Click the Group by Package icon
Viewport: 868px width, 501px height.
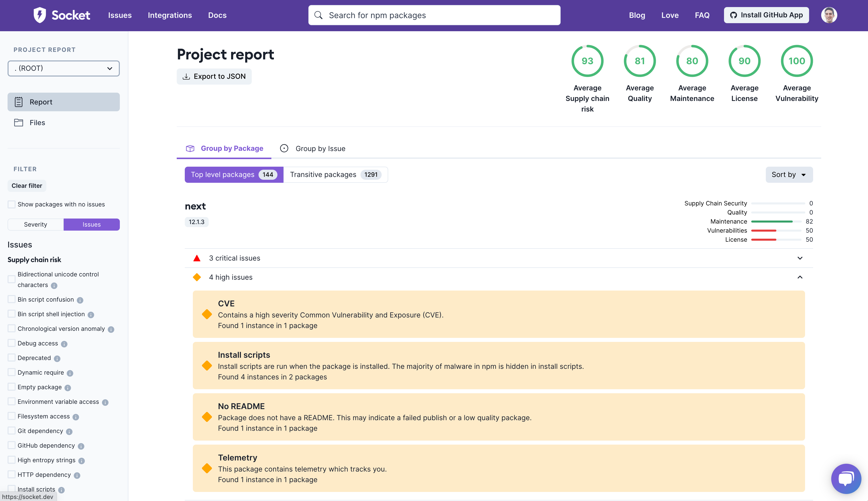pyautogui.click(x=190, y=149)
